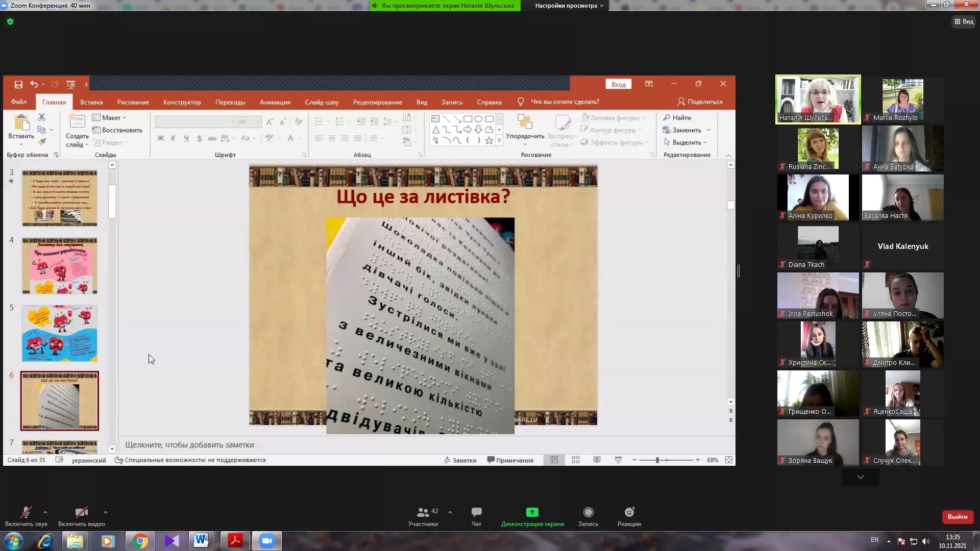
Task: Click the red Выйти button
Action: point(957,517)
